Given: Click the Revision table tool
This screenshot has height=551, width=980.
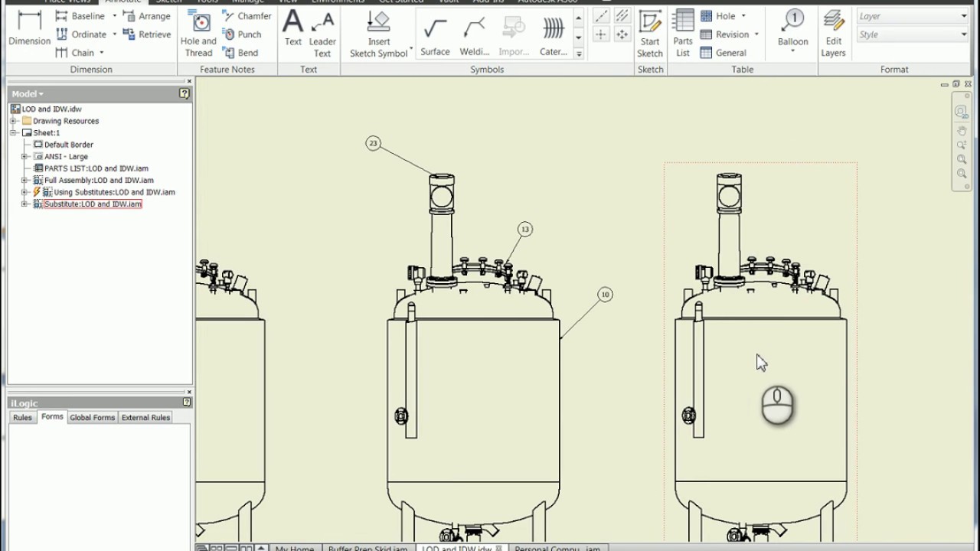Looking at the screenshot, I should click(725, 34).
